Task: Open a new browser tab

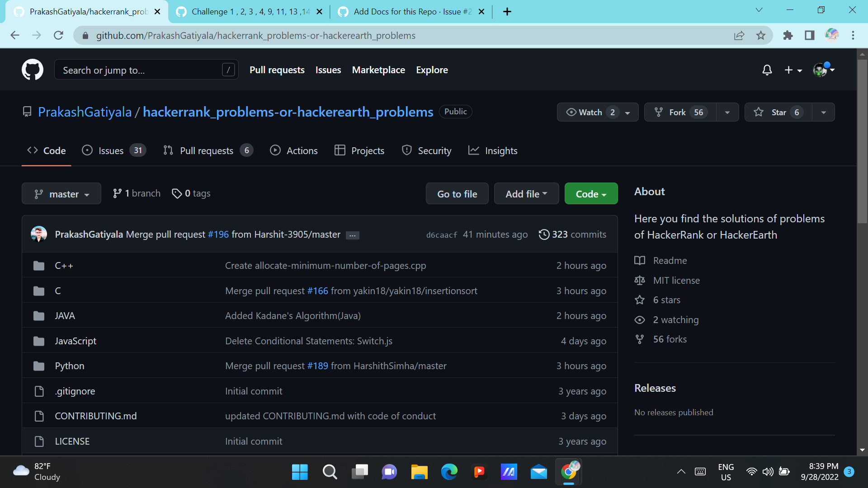Action: (x=507, y=12)
